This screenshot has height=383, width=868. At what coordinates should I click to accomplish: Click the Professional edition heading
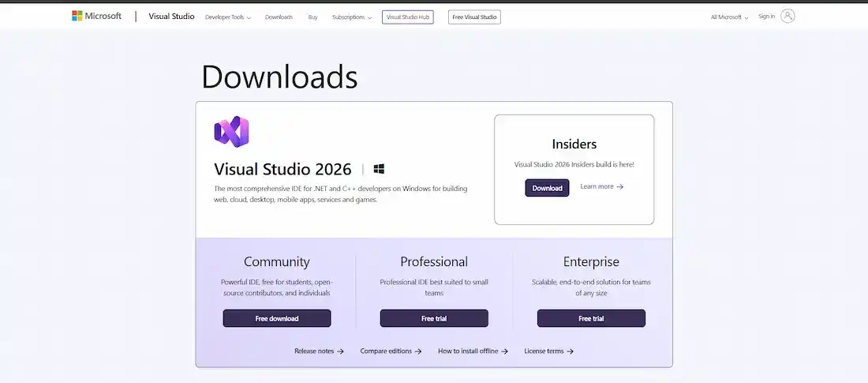pyautogui.click(x=434, y=261)
